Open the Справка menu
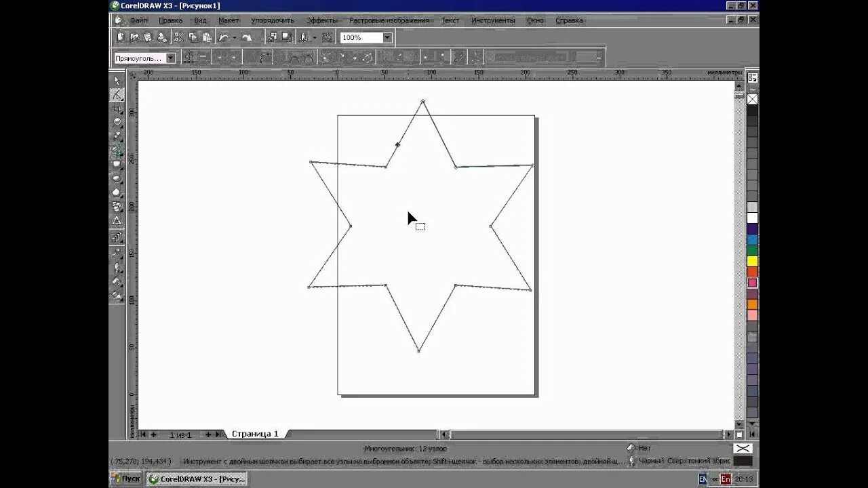 [x=570, y=20]
